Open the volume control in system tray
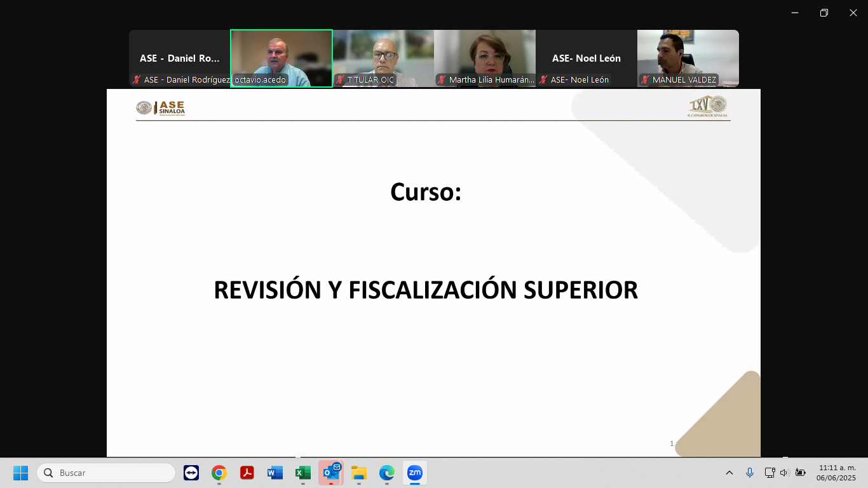Viewport: 868px width, 488px height. (x=784, y=473)
